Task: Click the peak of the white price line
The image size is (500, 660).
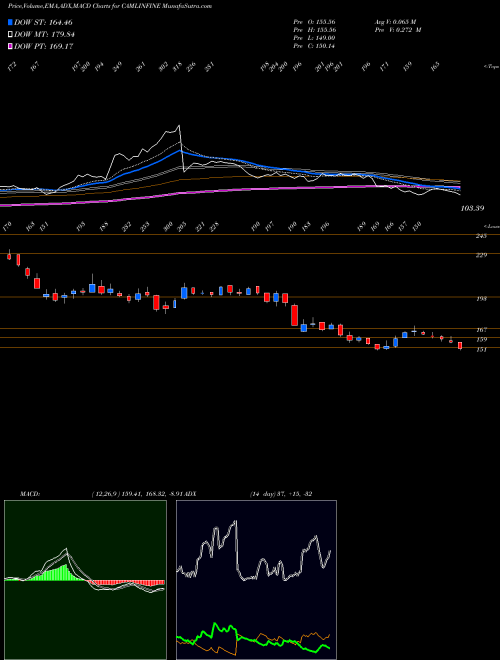Action: 179,125
